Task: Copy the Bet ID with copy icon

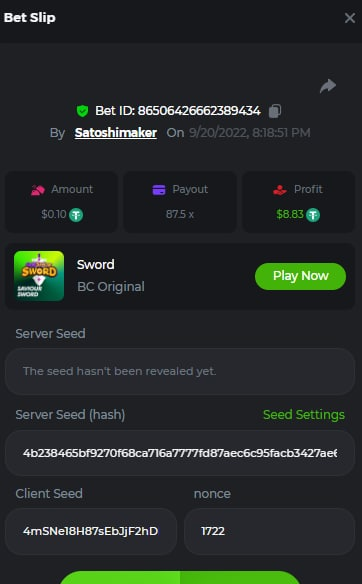Action: click(275, 111)
